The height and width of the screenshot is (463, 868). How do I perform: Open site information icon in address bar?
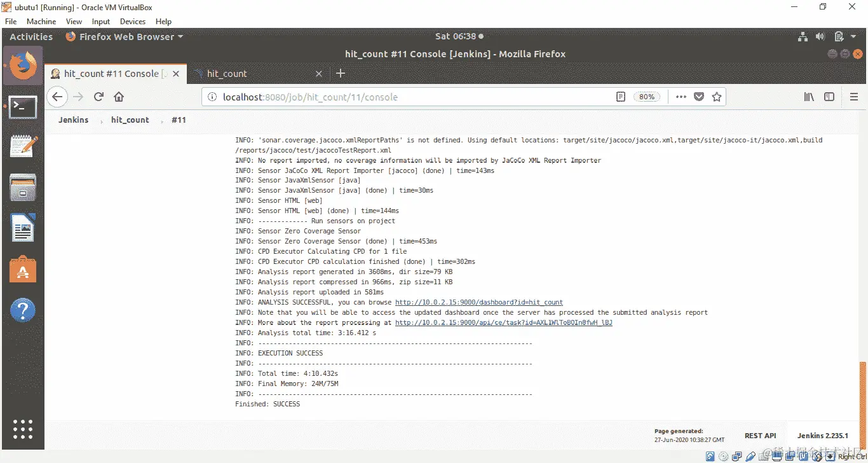[212, 97]
